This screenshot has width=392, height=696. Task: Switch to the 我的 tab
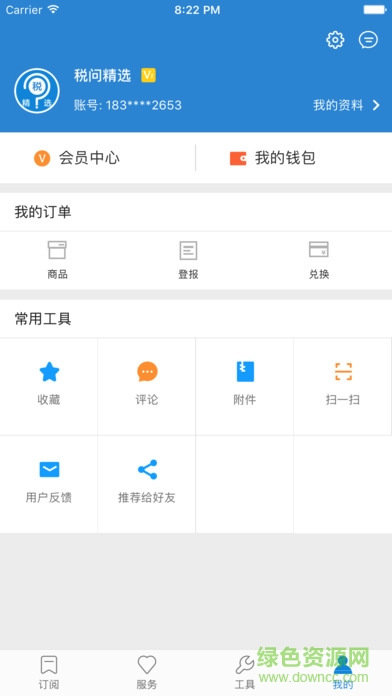pos(343,672)
